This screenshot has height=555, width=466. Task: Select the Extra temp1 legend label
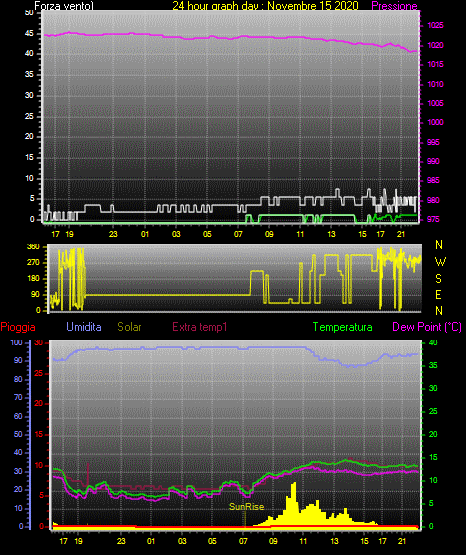200,327
